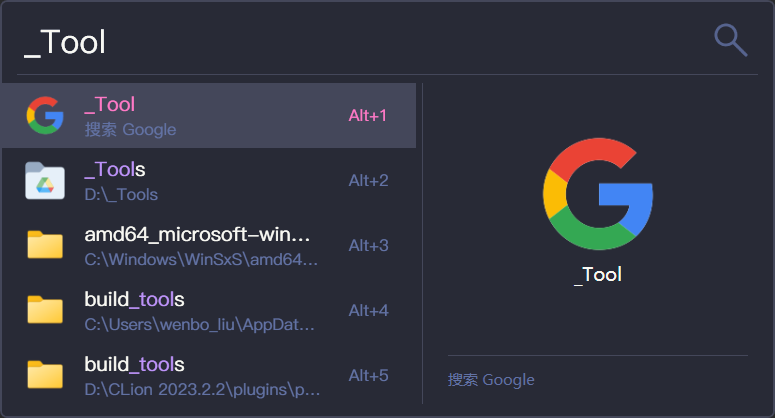
Task: Select build_tools under C:\Users\wenbo_liu
Action: pos(200,311)
